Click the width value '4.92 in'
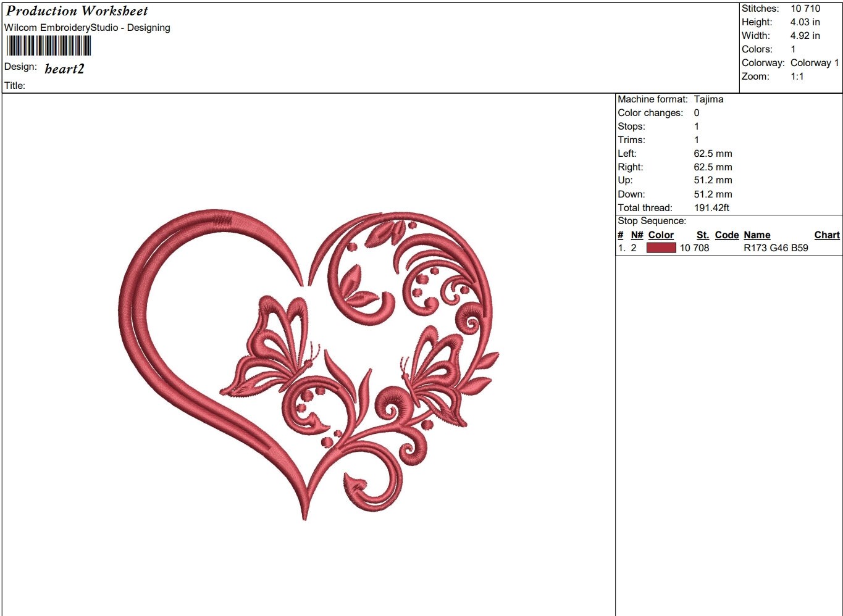843x616 pixels. click(x=805, y=36)
